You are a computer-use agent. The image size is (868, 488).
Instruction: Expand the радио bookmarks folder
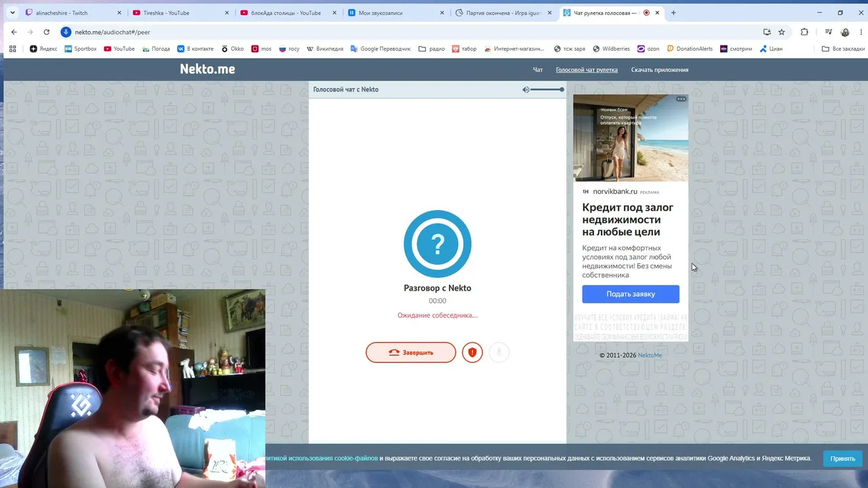(432, 49)
